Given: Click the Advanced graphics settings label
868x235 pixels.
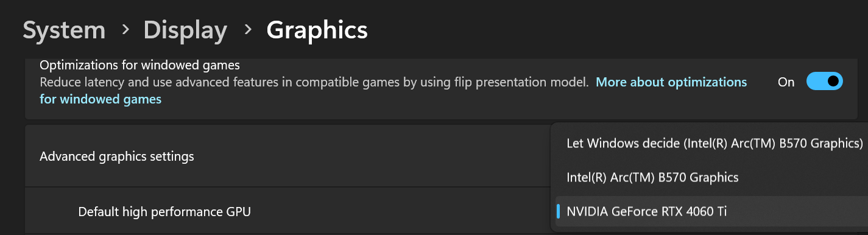Looking at the screenshot, I should click(x=117, y=156).
